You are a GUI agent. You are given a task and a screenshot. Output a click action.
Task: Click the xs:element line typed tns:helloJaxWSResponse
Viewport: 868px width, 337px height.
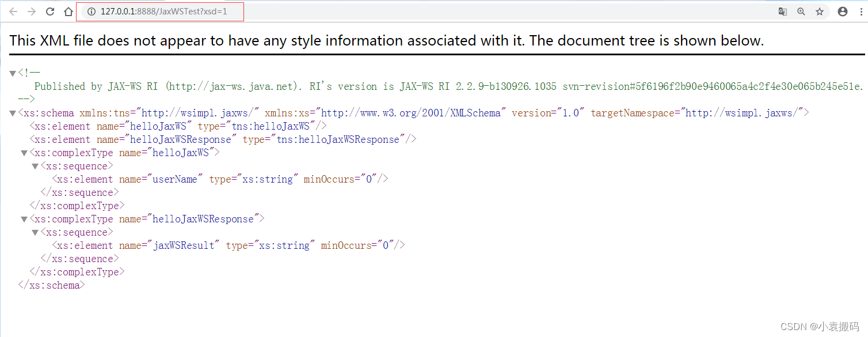click(223, 139)
